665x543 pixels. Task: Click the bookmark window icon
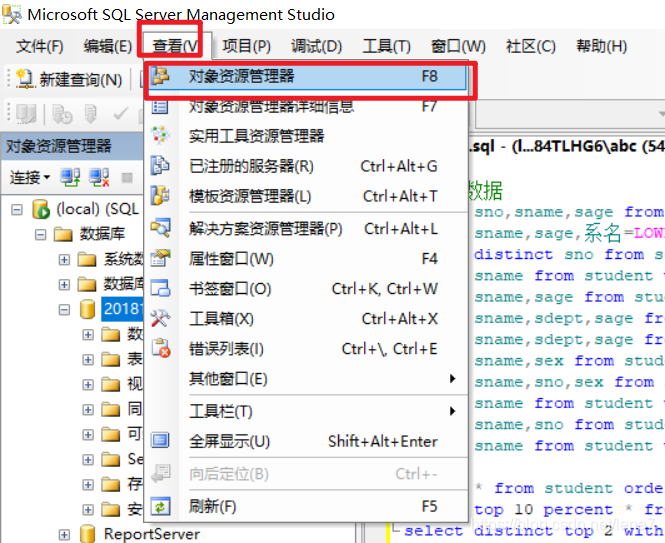(161, 288)
